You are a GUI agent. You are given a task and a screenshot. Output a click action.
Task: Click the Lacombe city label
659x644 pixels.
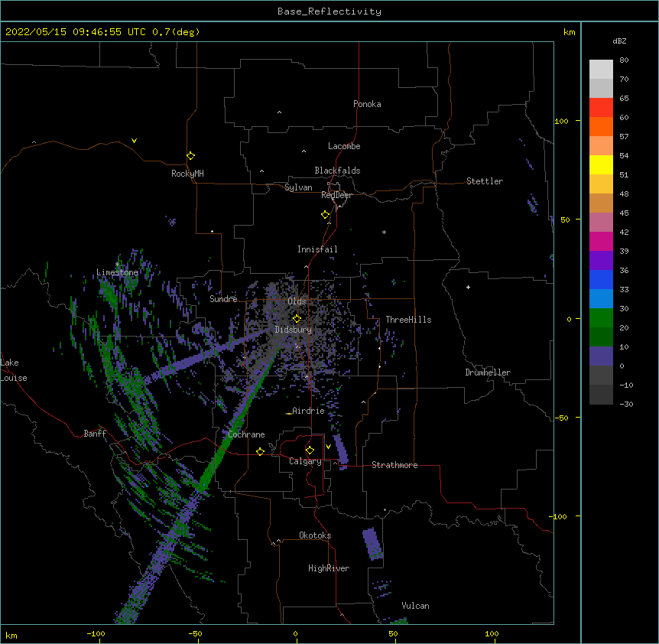pos(344,146)
